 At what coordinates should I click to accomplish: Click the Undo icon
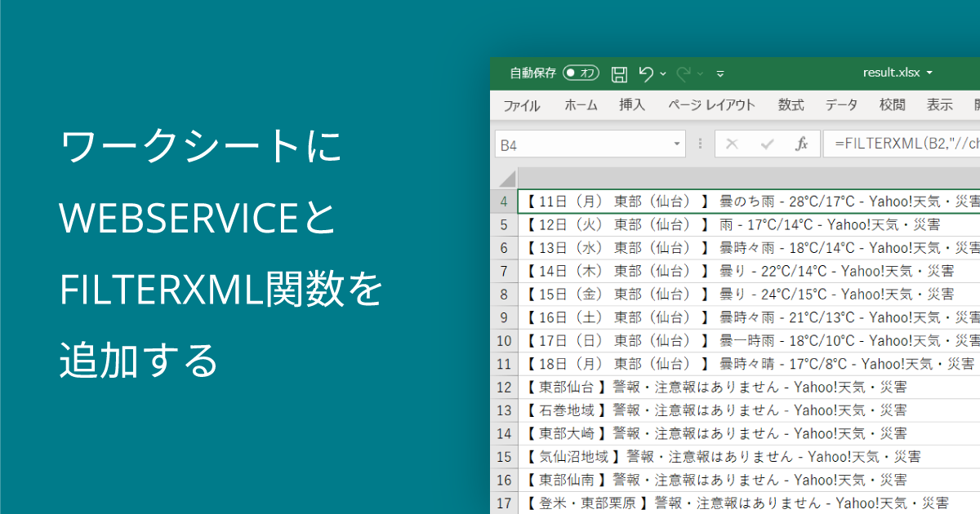coord(647,73)
